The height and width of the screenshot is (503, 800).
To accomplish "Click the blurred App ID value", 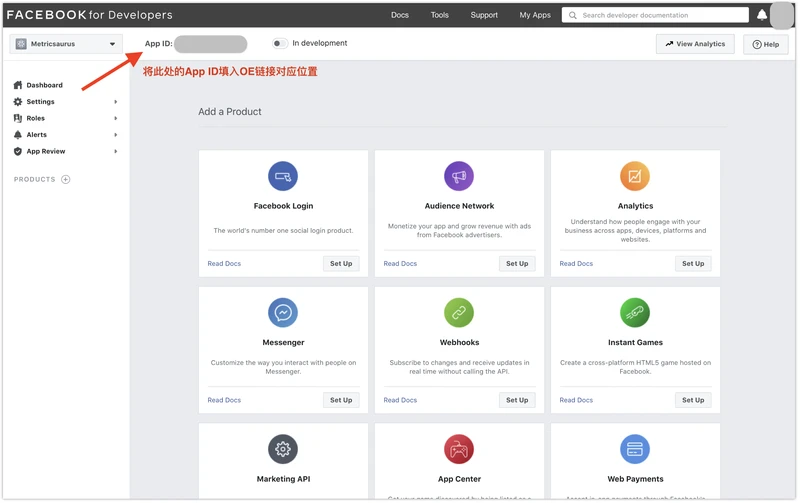I will (211, 44).
